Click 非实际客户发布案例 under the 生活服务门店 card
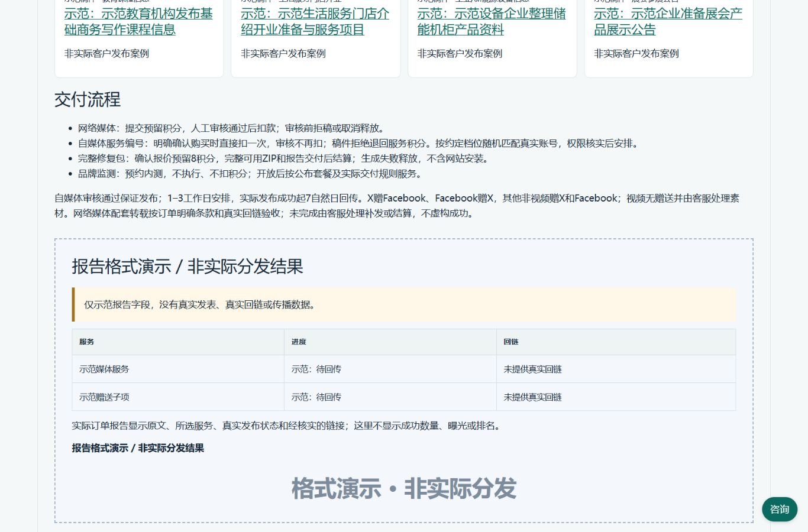 click(x=283, y=54)
